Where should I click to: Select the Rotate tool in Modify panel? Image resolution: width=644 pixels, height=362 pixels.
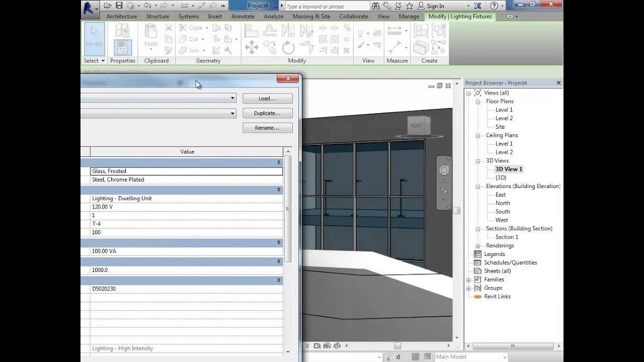click(x=288, y=48)
